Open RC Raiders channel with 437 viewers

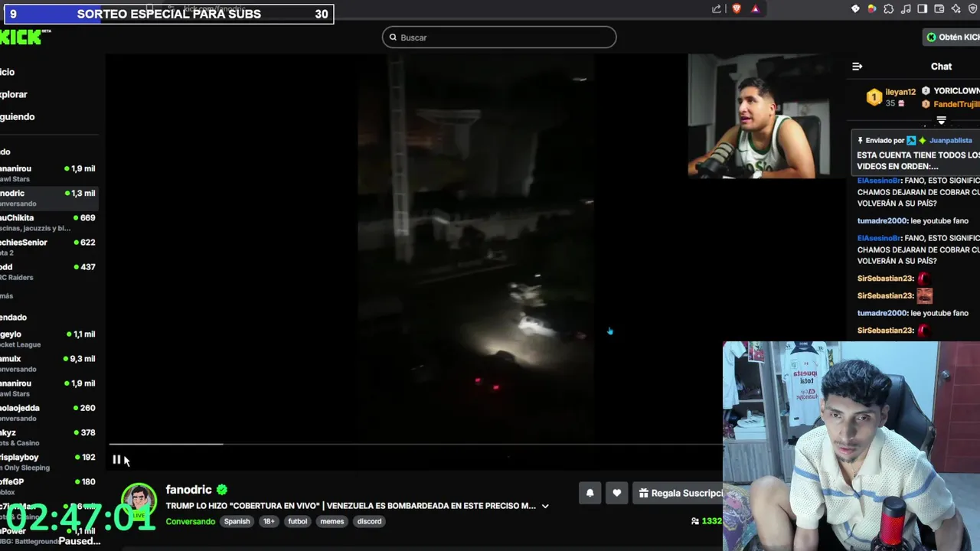coord(49,271)
